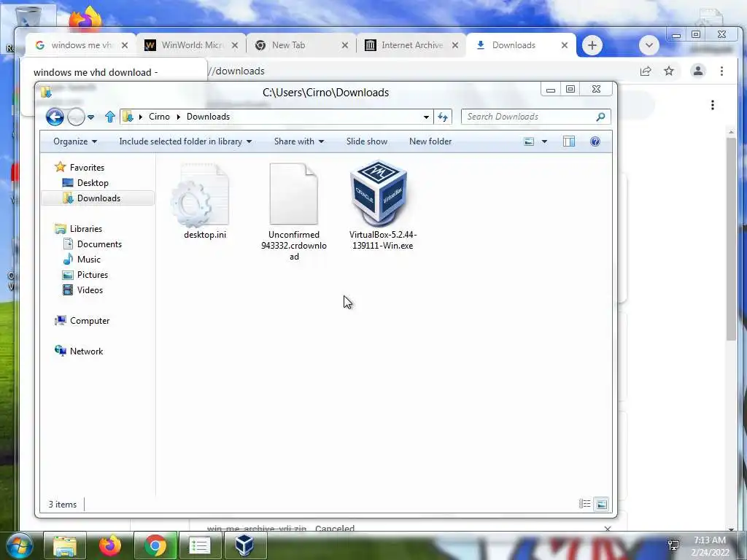Switch to the Internet Archive Chrome tab
The image size is (747, 560).
[411, 45]
